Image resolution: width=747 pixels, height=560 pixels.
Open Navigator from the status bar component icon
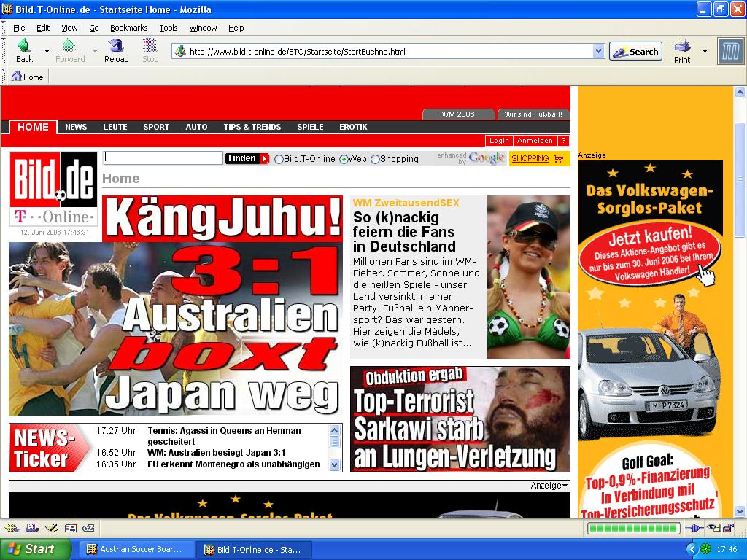tap(12, 528)
